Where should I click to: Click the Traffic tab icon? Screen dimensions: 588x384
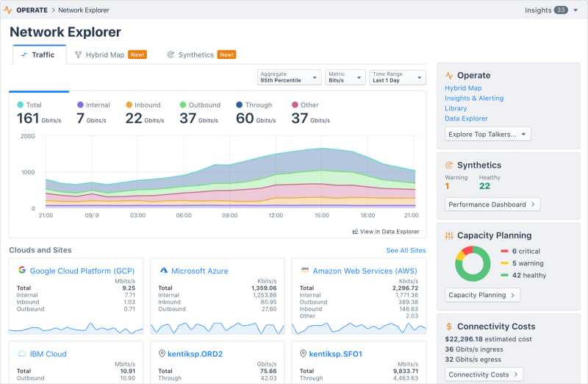pos(24,54)
